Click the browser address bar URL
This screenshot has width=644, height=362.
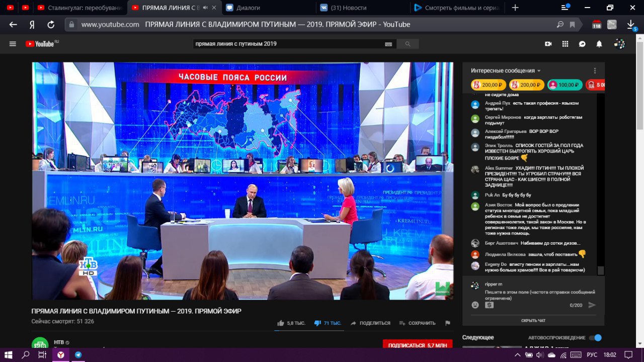click(110, 24)
